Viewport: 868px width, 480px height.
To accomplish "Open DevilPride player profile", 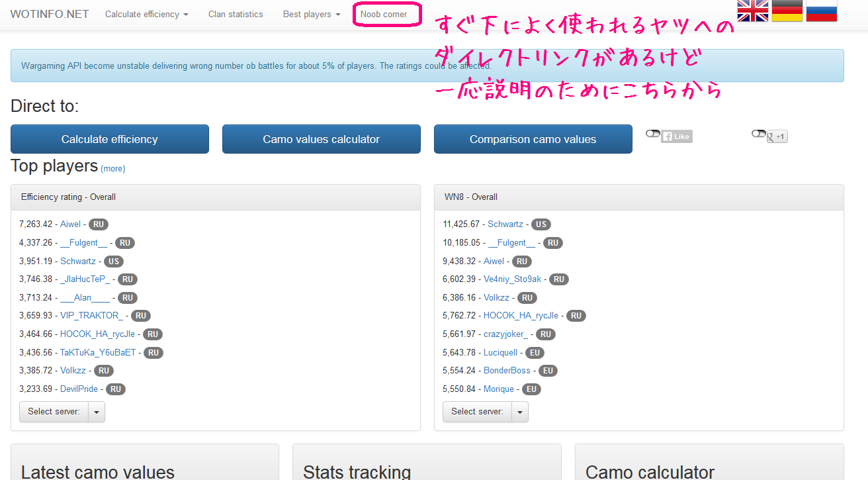I will pos(79,389).
